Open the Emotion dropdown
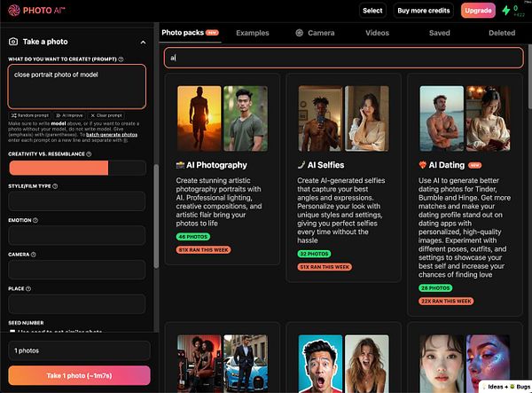 [x=77, y=235]
